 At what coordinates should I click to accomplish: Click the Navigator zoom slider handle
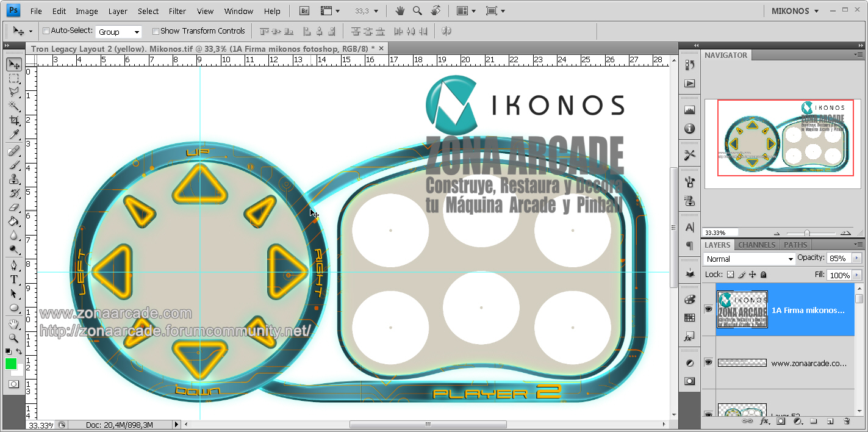pos(807,233)
